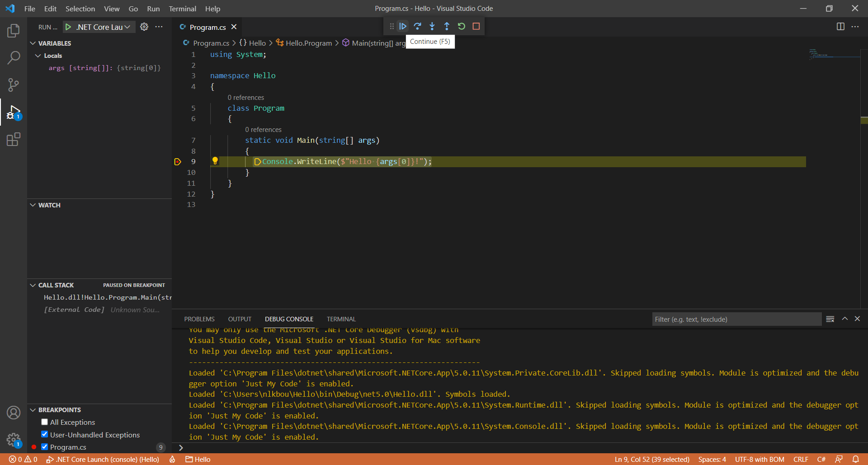Open the Help menu

click(212, 9)
